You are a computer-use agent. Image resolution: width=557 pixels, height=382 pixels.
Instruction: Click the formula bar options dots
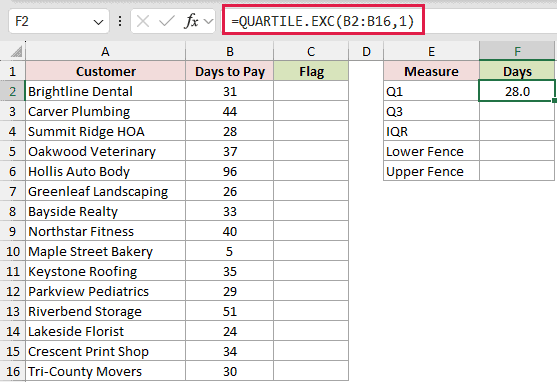pyautogui.click(x=120, y=21)
